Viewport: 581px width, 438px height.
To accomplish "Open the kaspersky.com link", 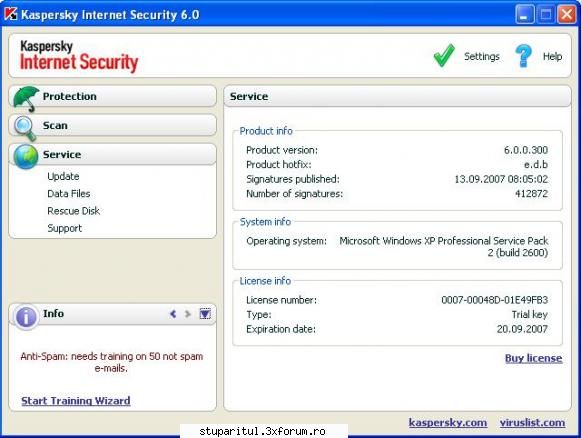I will click(x=448, y=422).
